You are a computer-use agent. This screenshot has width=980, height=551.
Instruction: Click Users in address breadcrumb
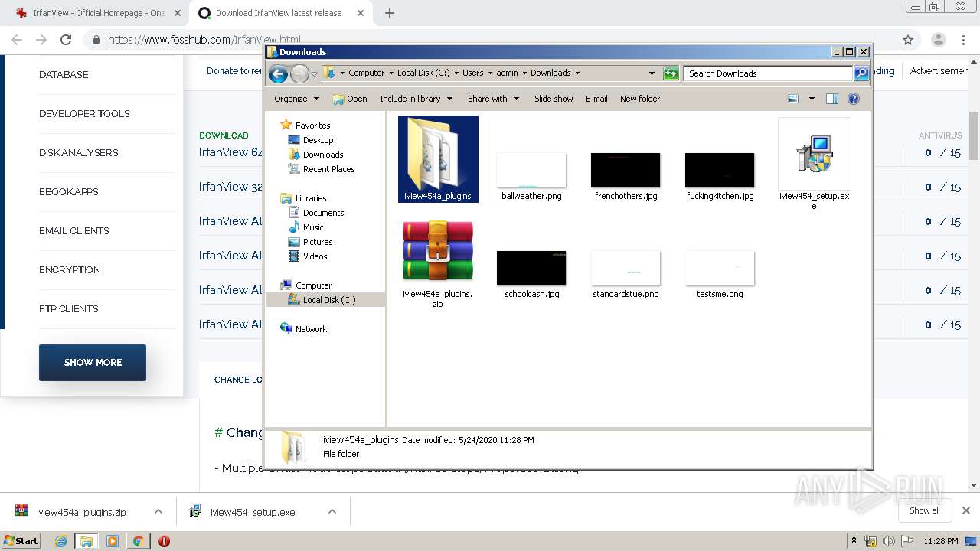[472, 73]
